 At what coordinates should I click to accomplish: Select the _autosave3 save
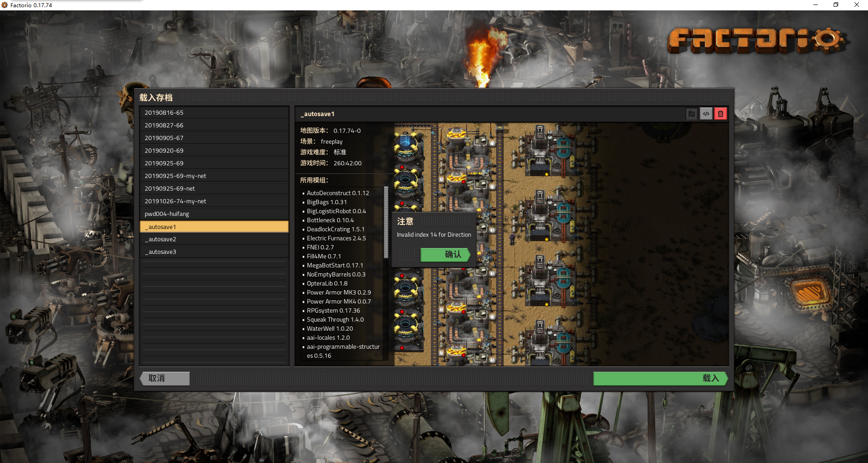click(x=214, y=252)
